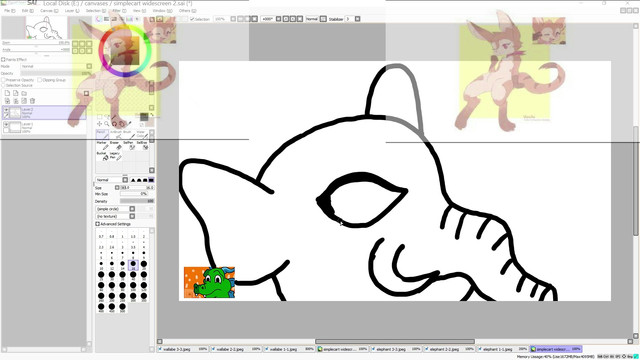Switch to the wallabe 3-3.jpeg tab
Screen dimensions: 640x360
(183, 349)
